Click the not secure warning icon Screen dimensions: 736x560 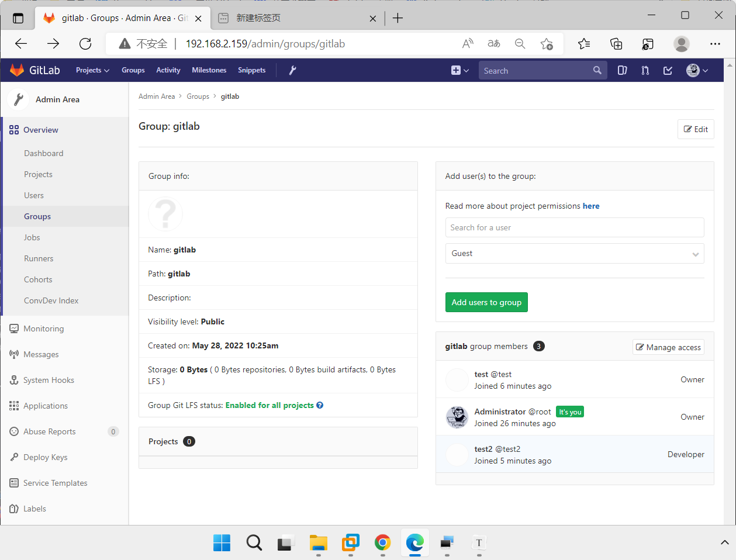(125, 44)
